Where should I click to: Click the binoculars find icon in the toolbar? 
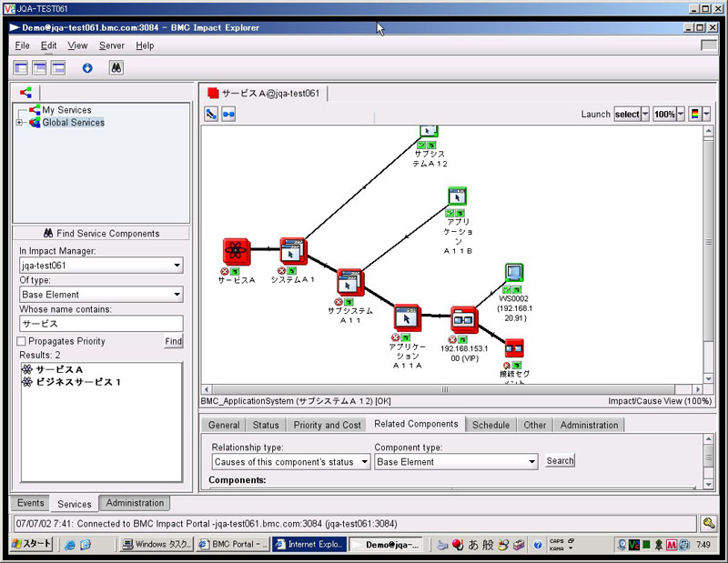[116, 68]
